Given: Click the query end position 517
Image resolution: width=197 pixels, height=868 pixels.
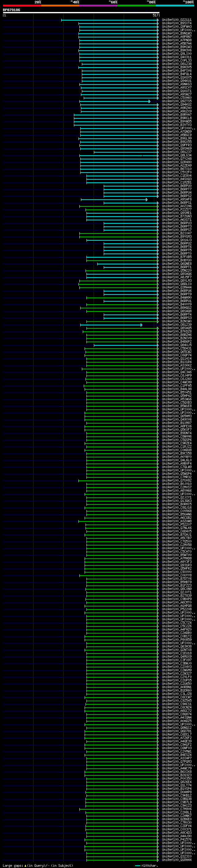Looking at the screenshot, I should (155, 15).
